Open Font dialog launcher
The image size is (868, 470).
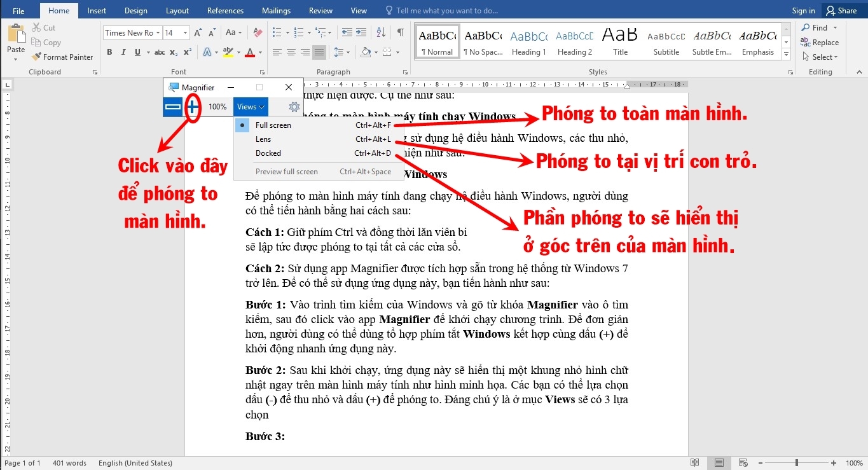point(262,73)
